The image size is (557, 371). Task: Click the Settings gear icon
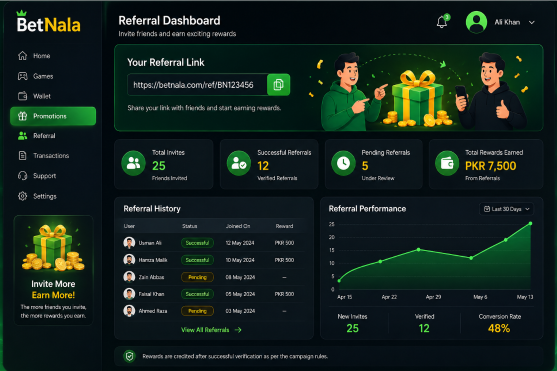click(22, 196)
